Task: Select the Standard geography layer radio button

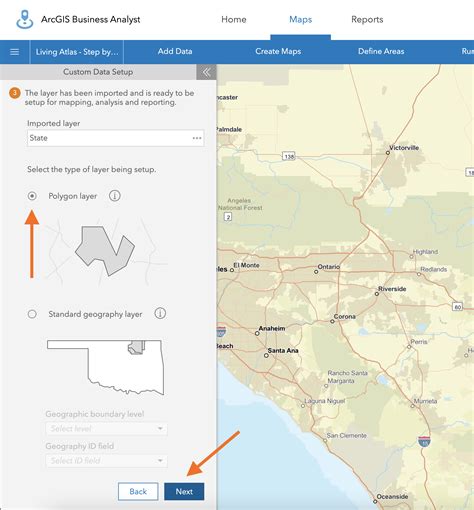Action: [32, 314]
